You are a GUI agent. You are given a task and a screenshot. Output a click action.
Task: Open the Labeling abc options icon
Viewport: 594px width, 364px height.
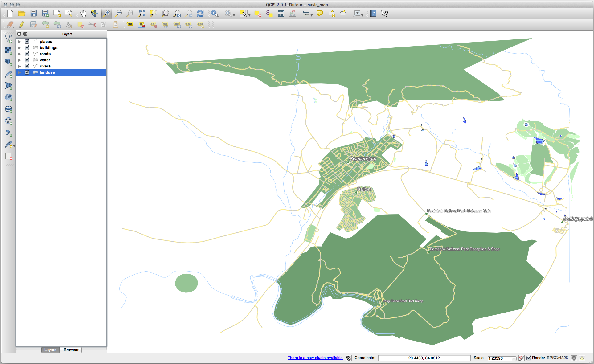click(x=130, y=24)
